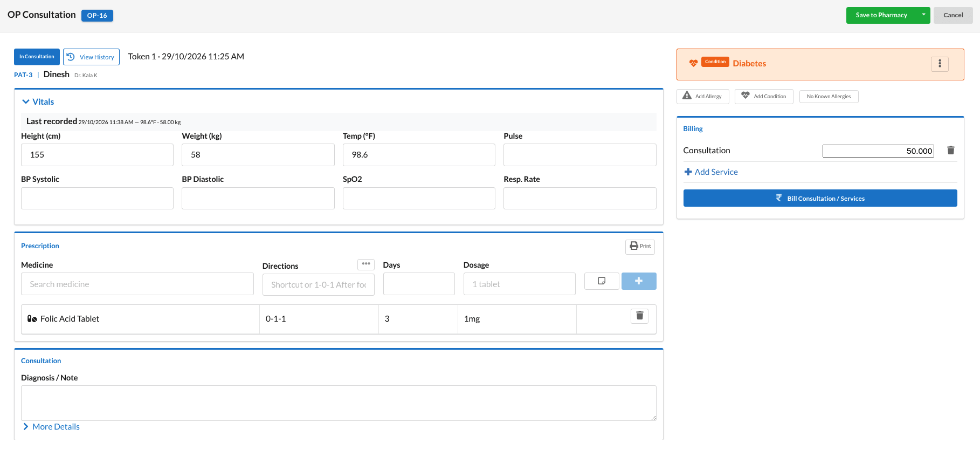Viewport: 980px width, 456px height.
Task: Focus the Weight (kg) field
Action: point(258,155)
